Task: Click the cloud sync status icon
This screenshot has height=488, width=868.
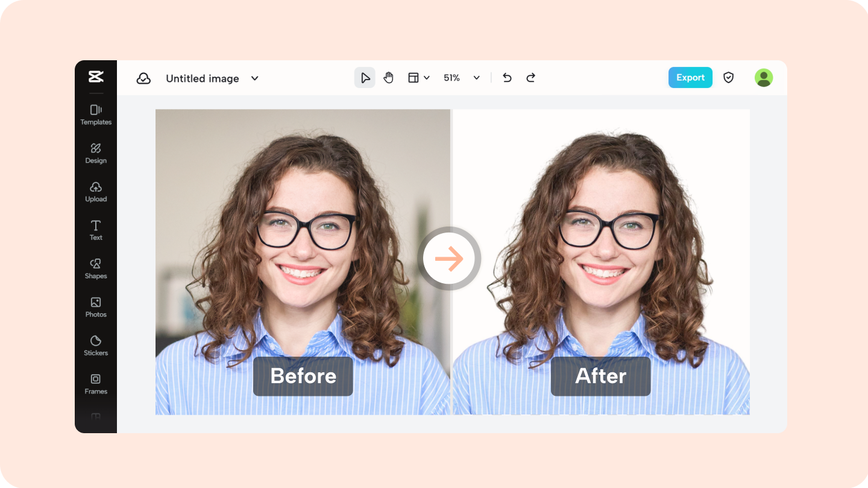Action: pos(143,78)
